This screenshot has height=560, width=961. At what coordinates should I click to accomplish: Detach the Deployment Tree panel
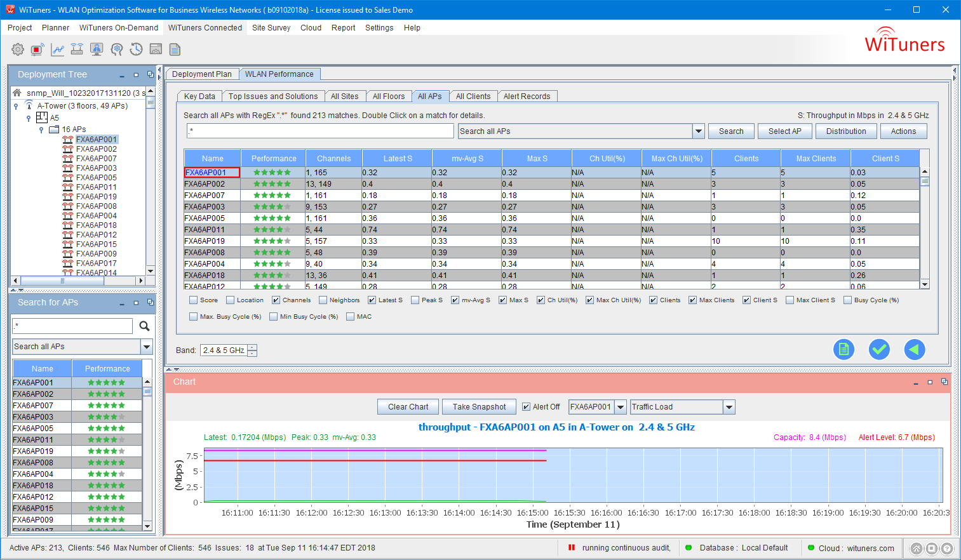151,74
